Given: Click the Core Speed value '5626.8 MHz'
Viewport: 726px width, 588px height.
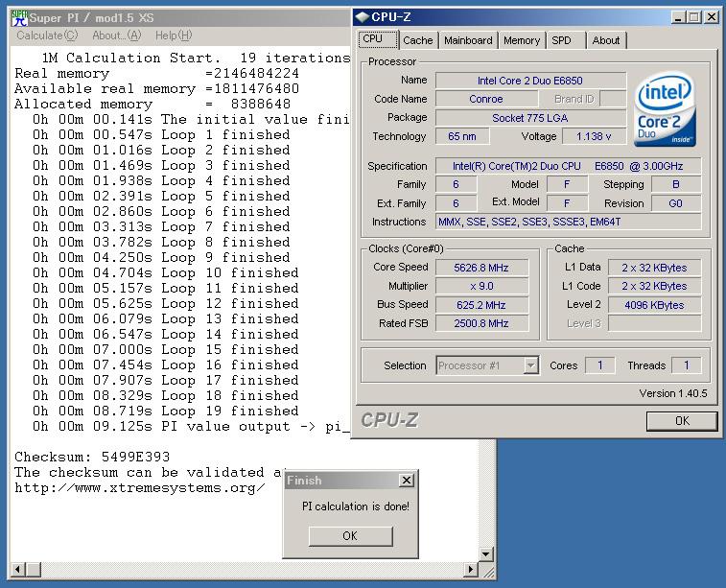Looking at the screenshot, I should (x=481, y=268).
